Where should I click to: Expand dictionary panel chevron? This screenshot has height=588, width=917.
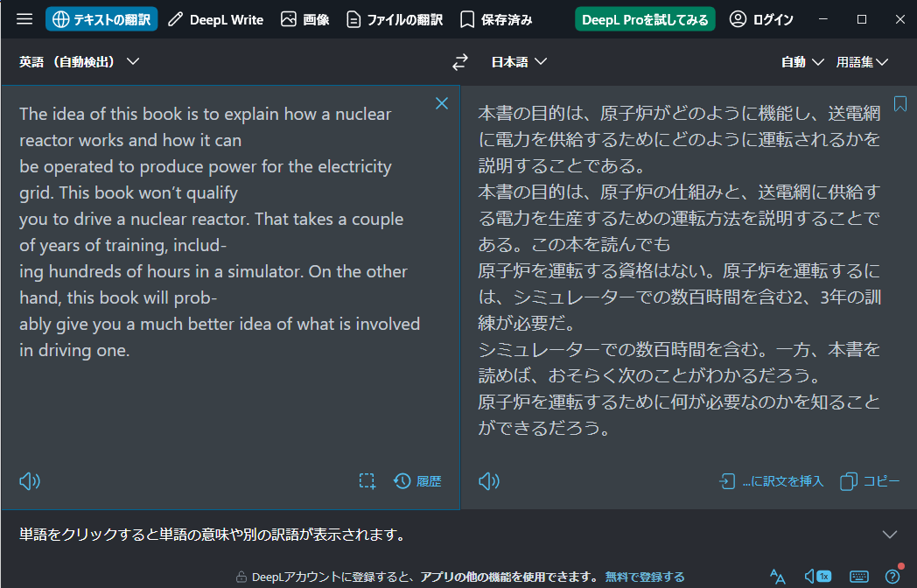[x=890, y=534]
